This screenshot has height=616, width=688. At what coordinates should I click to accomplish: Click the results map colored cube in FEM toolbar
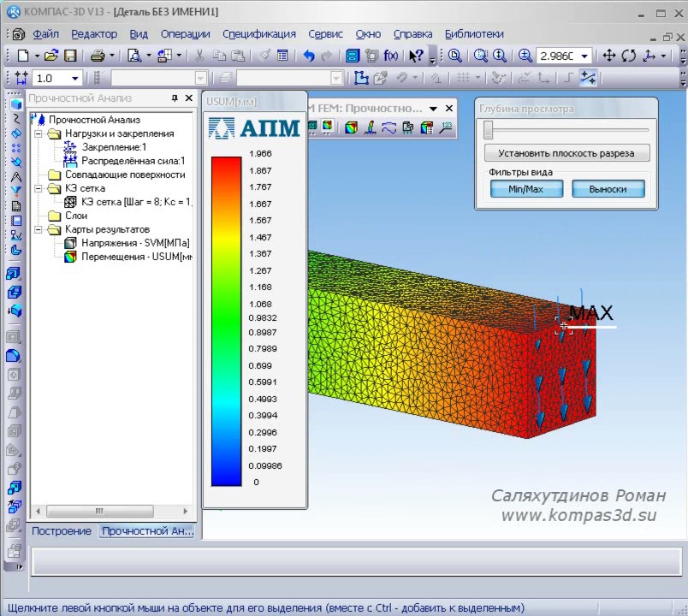point(351,127)
